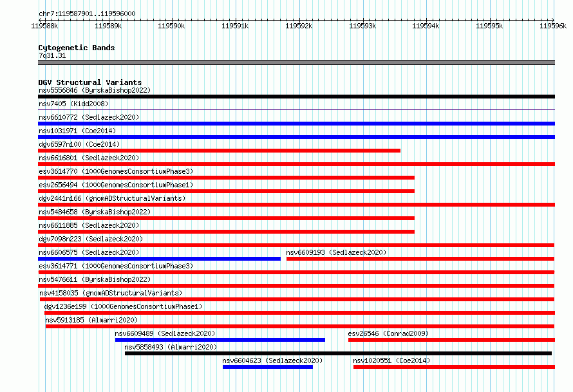Select the blue bar under nsv6606575
The width and height of the screenshot is (573, 392).
pos(159,259)
